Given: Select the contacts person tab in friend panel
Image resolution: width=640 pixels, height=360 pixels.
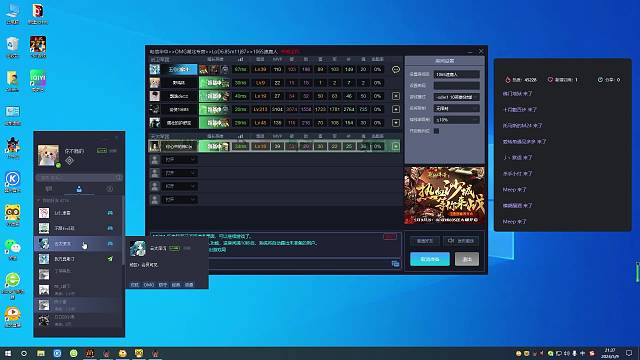Looking at the screenshot, I should [79, 189].
